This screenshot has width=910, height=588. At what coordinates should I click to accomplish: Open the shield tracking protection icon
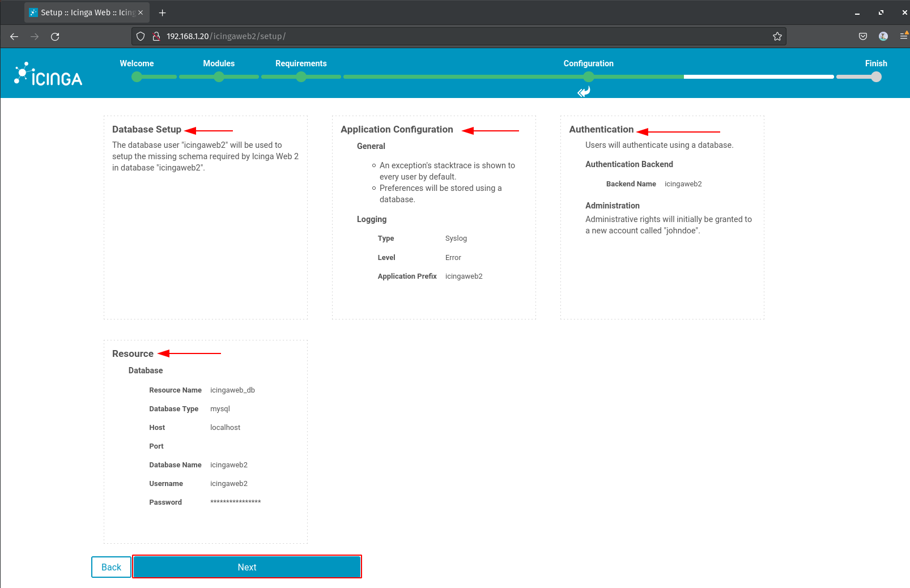pos(141,36)
